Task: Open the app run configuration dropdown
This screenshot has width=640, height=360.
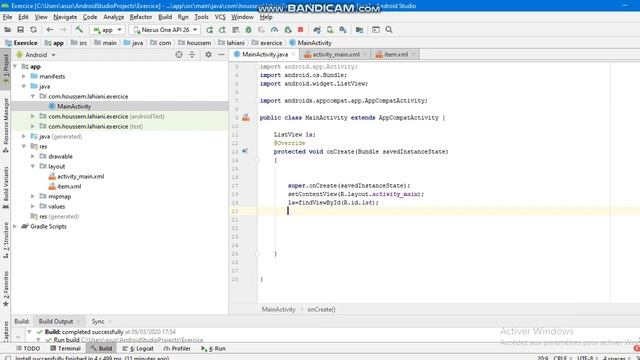Action: (107, 30)
